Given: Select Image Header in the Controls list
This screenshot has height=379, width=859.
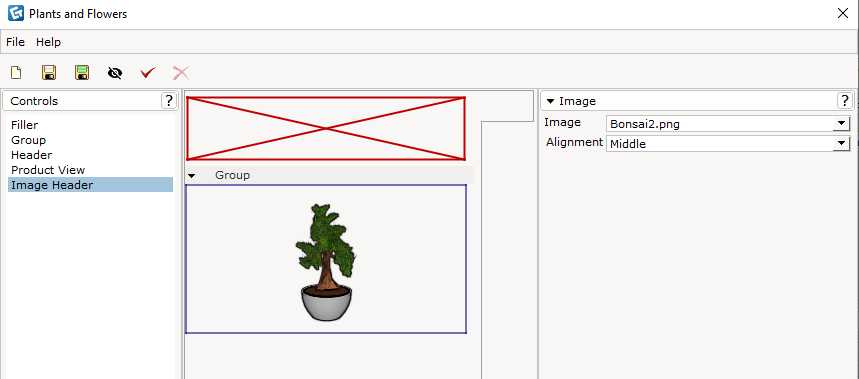Looking at the screenshot, I should pyautogui.click(x=91, y=185).
